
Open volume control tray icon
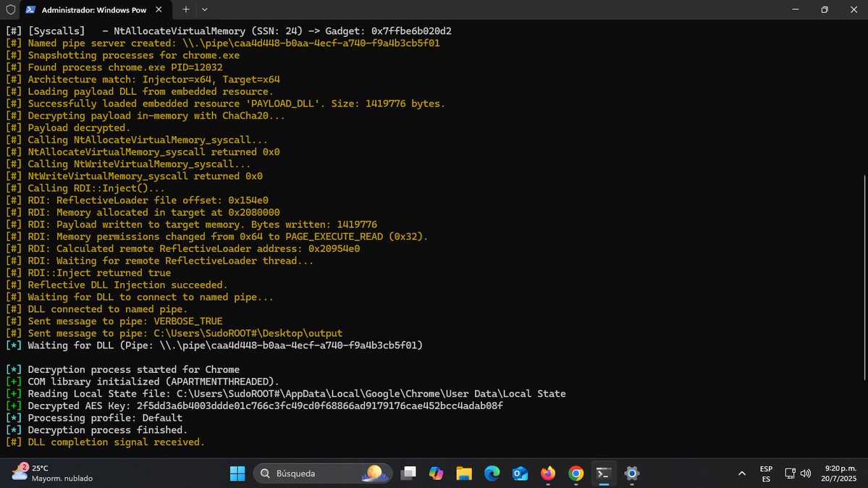click(x=806, y=474)
